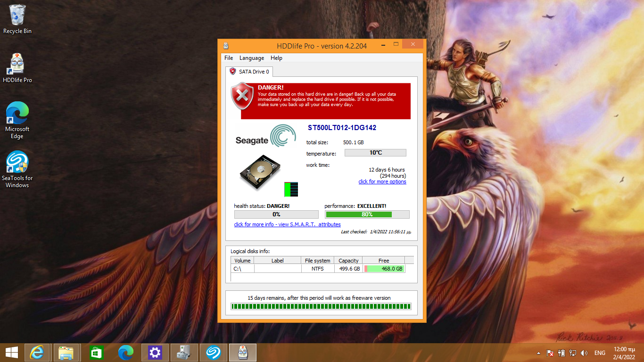This screenshot has height=362, width=644.
Task: Open the volume control in system tray
Action: [x=584, y=353]
